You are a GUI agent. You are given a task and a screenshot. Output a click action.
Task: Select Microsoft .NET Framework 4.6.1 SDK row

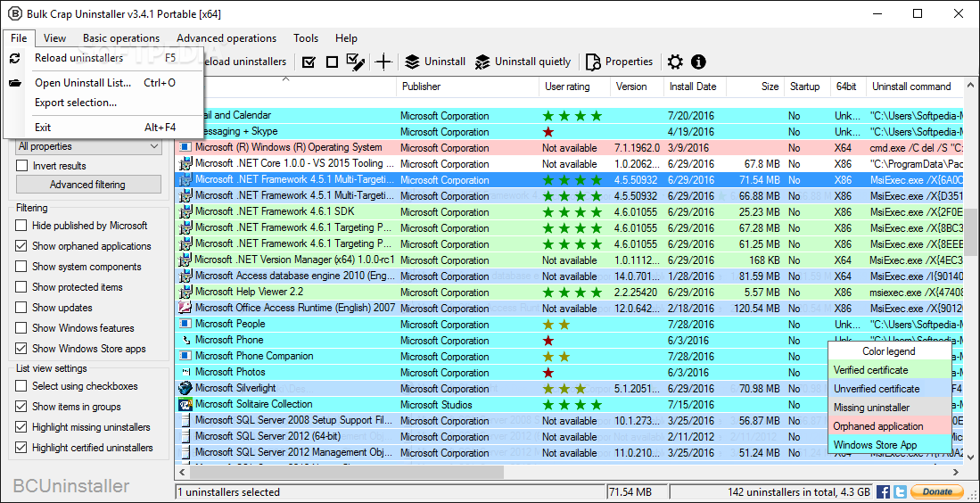[x=570, y=212]
